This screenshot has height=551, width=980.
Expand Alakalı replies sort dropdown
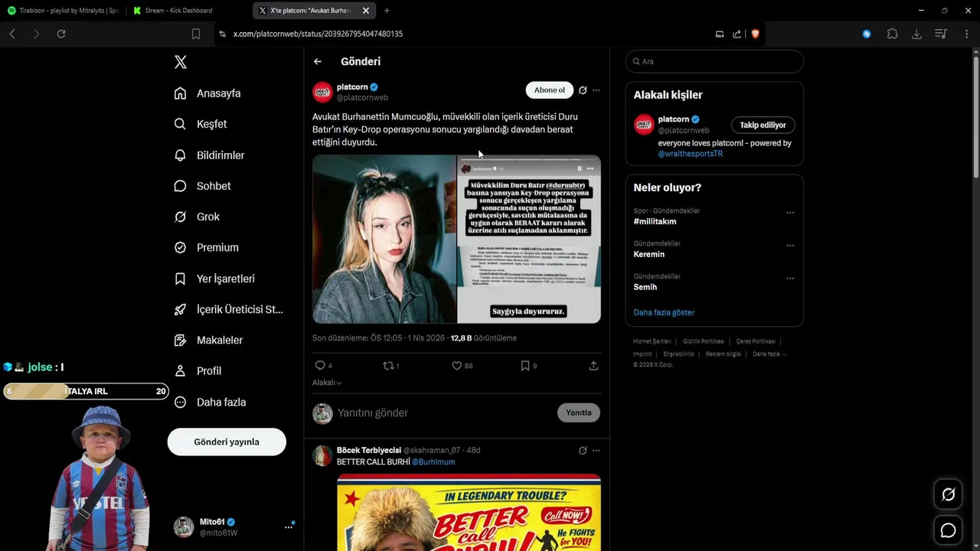click(327, 383)
